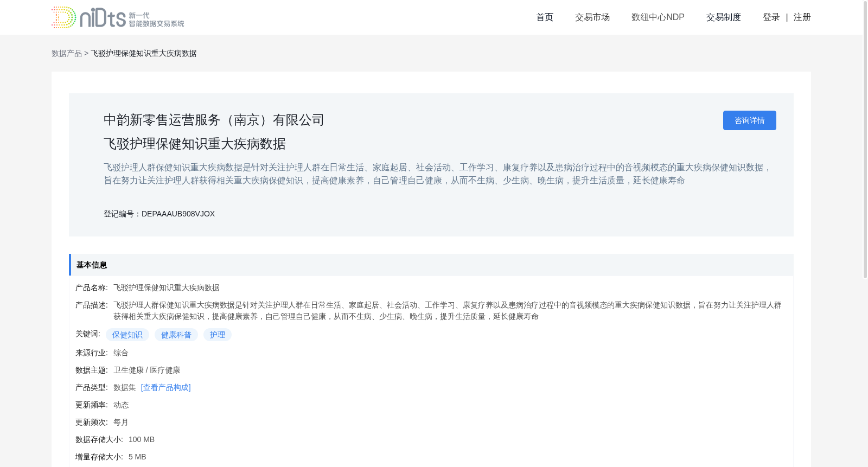Viewport: 868px width, 467px height.
Task: Open 数纽中心NDP navigation item
Action: pos(658,17)
